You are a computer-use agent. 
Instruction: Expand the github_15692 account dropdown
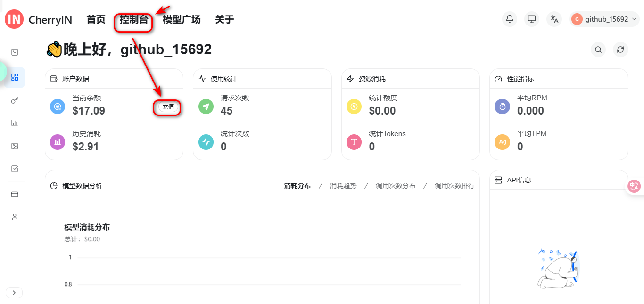pyautogui.click(x=604, y=19)
